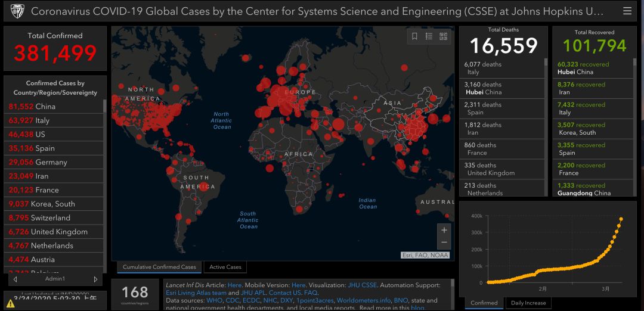
Task: Zoom in on the map with plus button
Action: (x=444, y=230)
